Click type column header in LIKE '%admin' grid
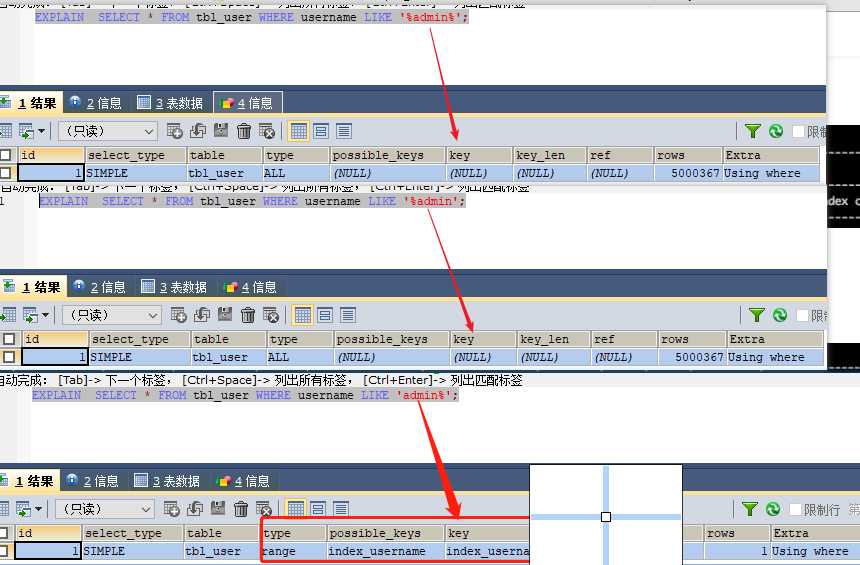The height and width of the screenshot is (565, 860). [x=299, y=338]
